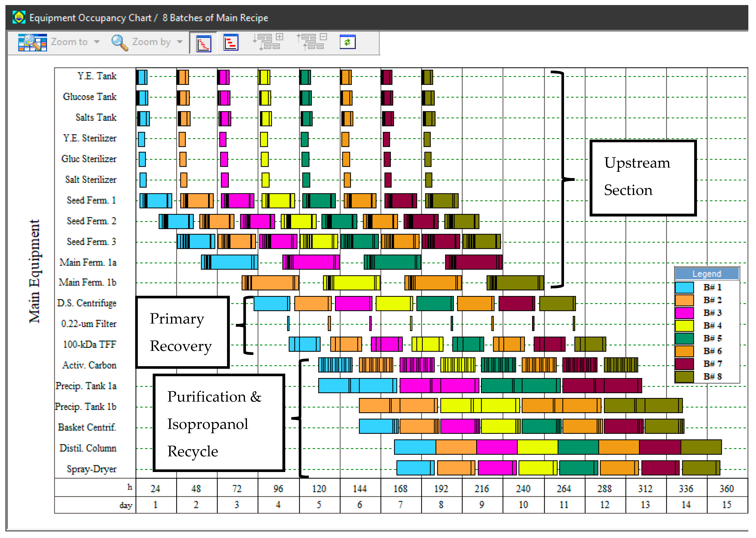The width and height of the screenshot is (756, 538).
Task: Click the green refresh chart icon
Action: tap(347, 42)
